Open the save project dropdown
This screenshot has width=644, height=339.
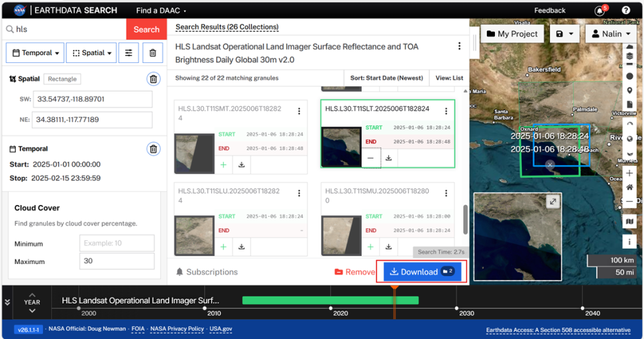coord(564,34)
